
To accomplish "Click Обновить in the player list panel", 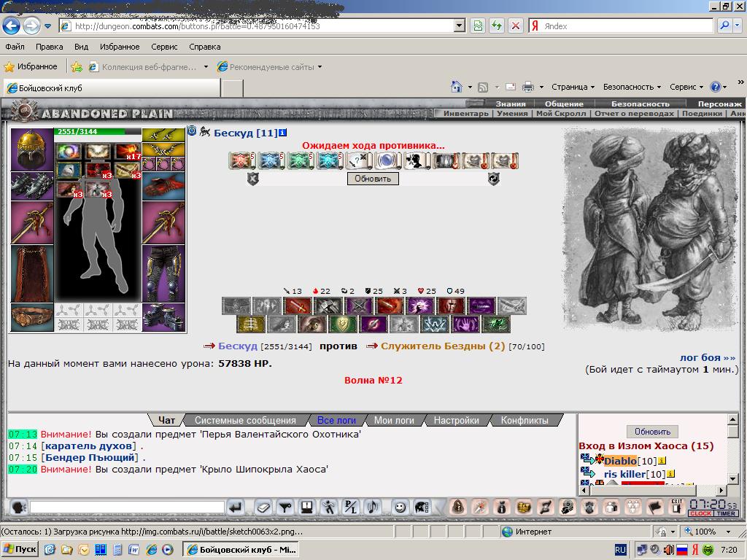I will pos(652,432).
